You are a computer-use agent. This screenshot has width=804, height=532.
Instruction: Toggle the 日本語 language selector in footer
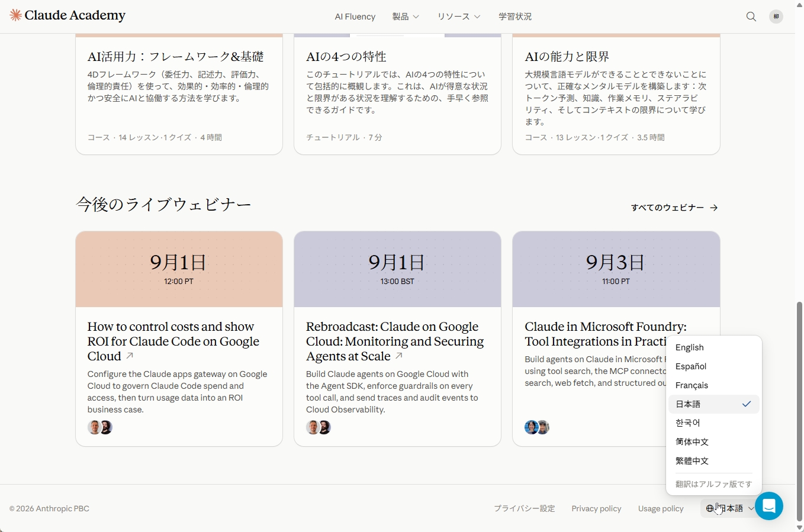[730, 508]
